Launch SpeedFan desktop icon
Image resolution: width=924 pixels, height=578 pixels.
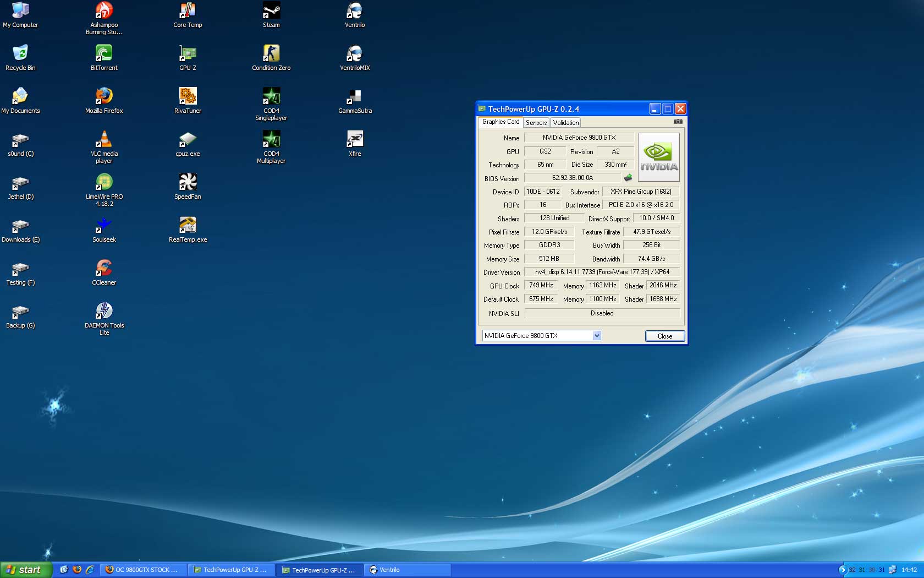click(188, 187)
